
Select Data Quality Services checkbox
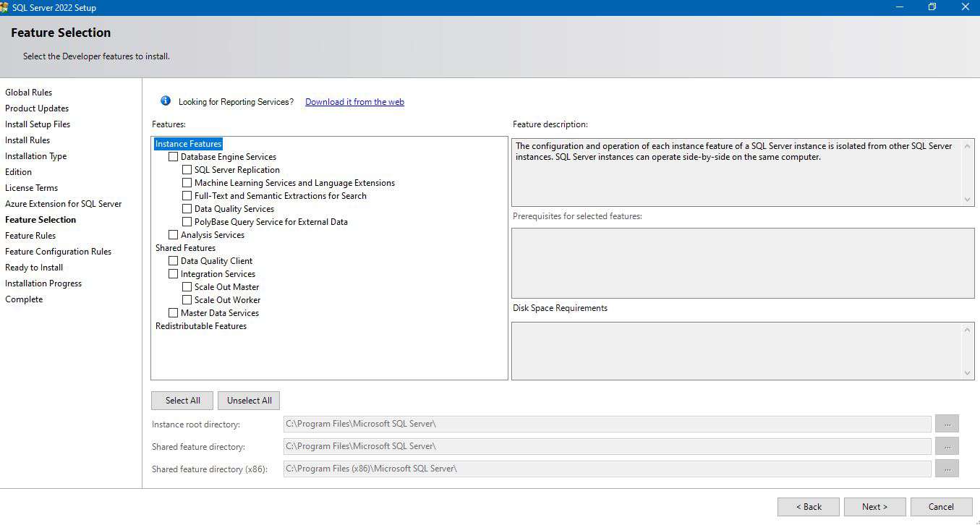(x=187, y=209)
